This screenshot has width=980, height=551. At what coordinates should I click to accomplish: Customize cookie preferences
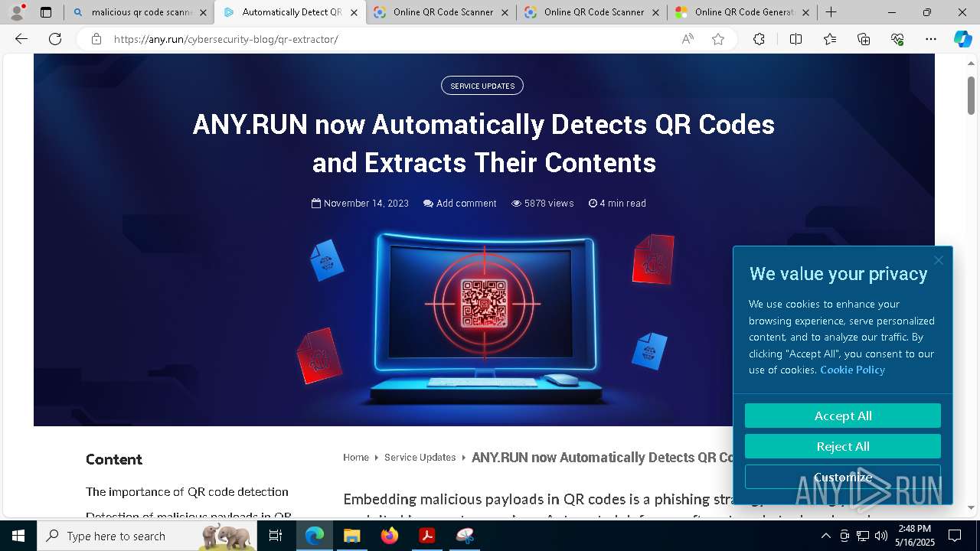pyautogui.click(x=843, y=477)
